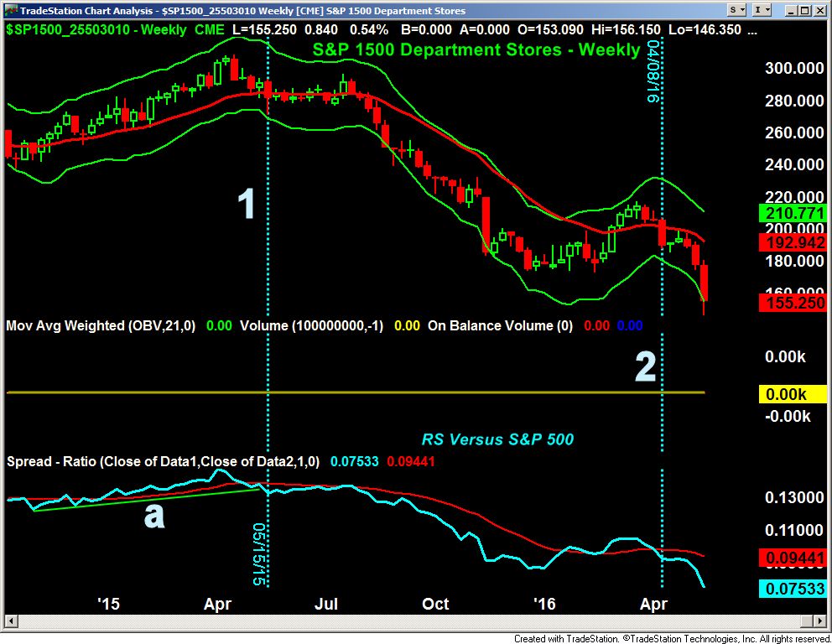The width and height of the screenshot is (832, 644).
Task: Click the red 0.09441 value in Spread status line
Action: pos(411,461)
